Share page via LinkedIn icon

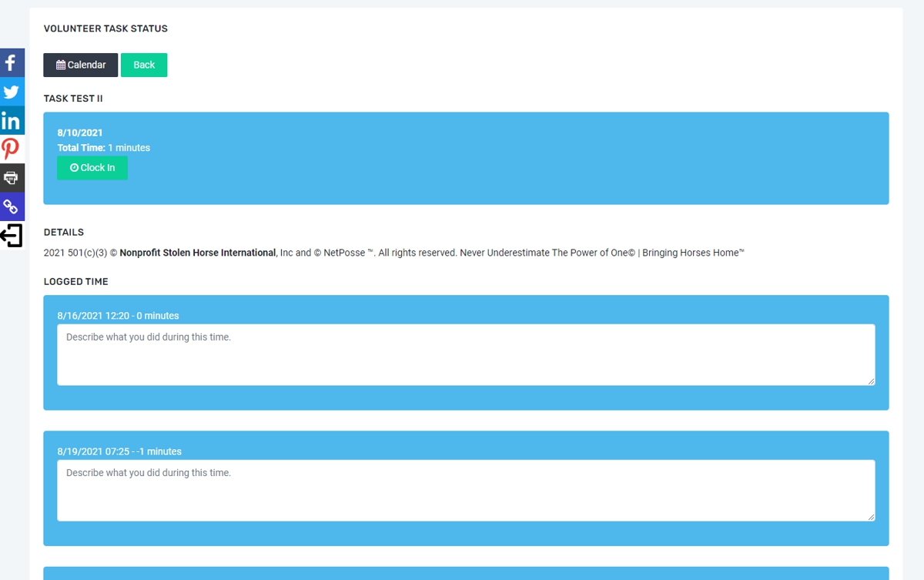pos(12,120)
